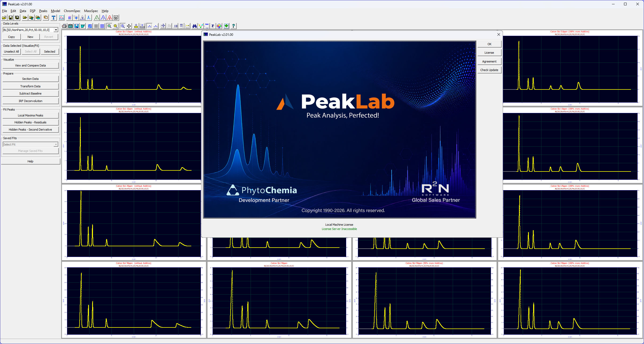This screenshot has width=644, height=344.
Task: Click the cyan 'W' export icon
Action: coord(83,26)
